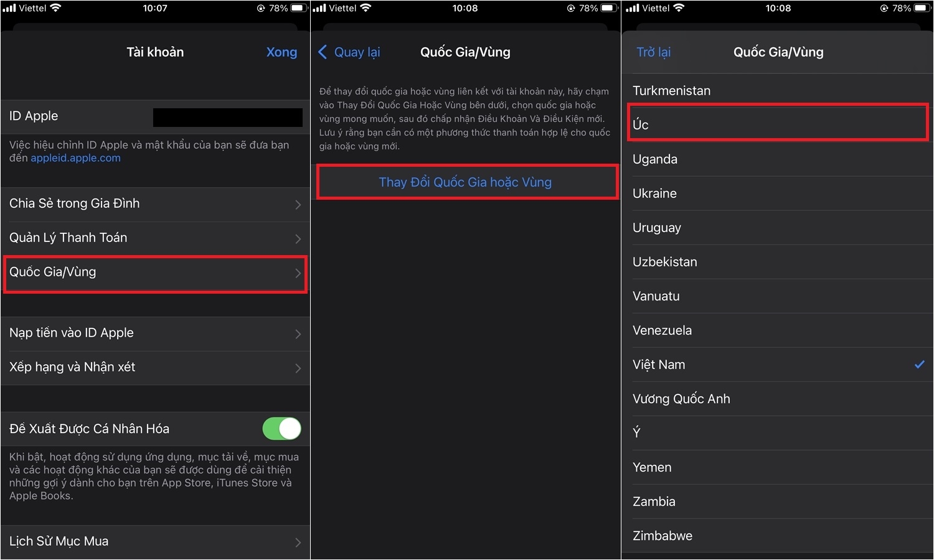The height and width of the screenshot is (560, 934).
Task: Select Ukraine from the country list
Action: [x=777, y=194]
